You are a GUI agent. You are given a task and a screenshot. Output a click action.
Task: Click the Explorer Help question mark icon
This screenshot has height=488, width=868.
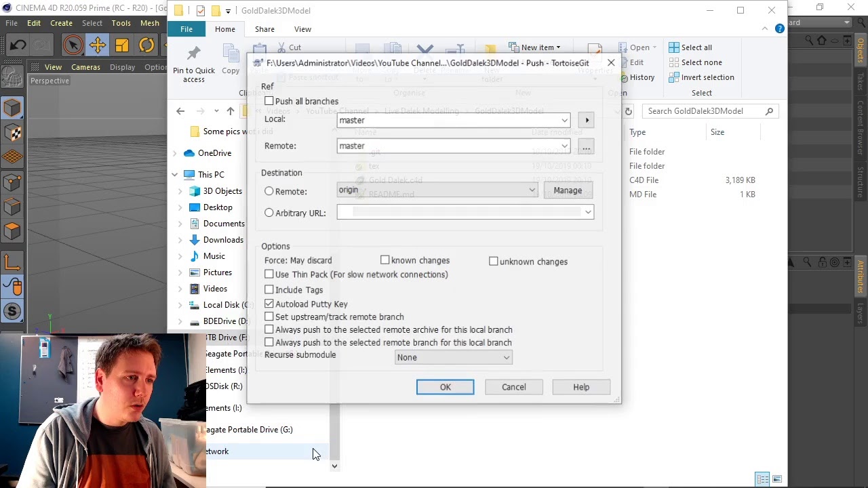[x=780, y=28]
